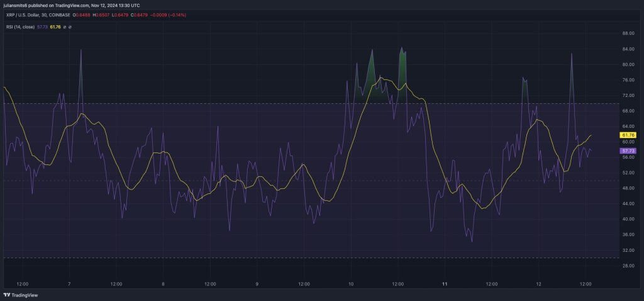Click the 84.00 level on the price scale
This screenshot has width=644, height=301.
coord(628,49)
